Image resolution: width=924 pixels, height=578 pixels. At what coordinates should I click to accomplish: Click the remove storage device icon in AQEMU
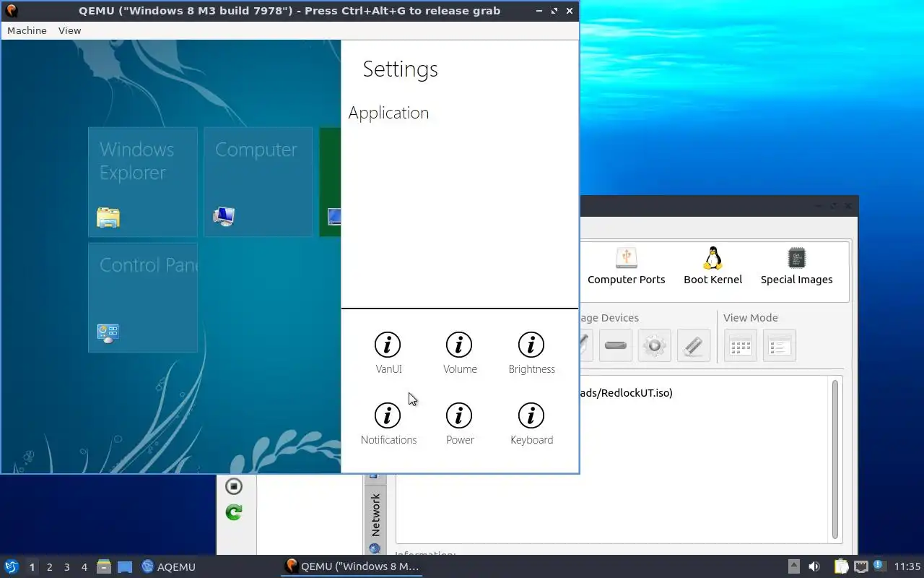[616, 345]
